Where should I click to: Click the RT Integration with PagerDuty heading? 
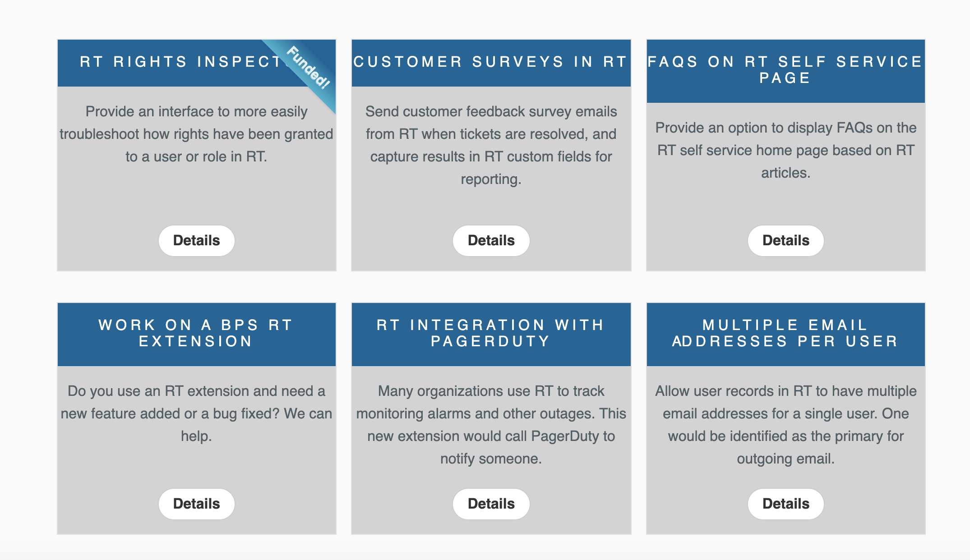coord(491,333)
